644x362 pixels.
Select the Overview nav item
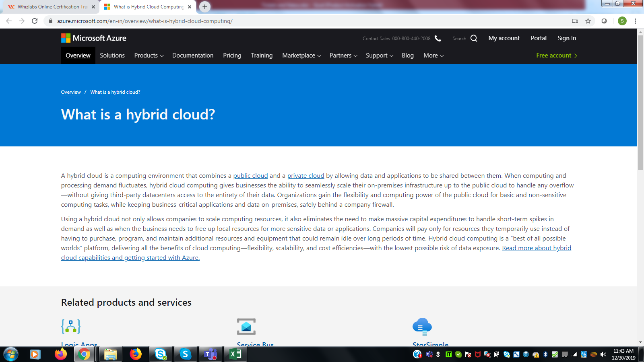pyautogui.click(x=78, y=56)
